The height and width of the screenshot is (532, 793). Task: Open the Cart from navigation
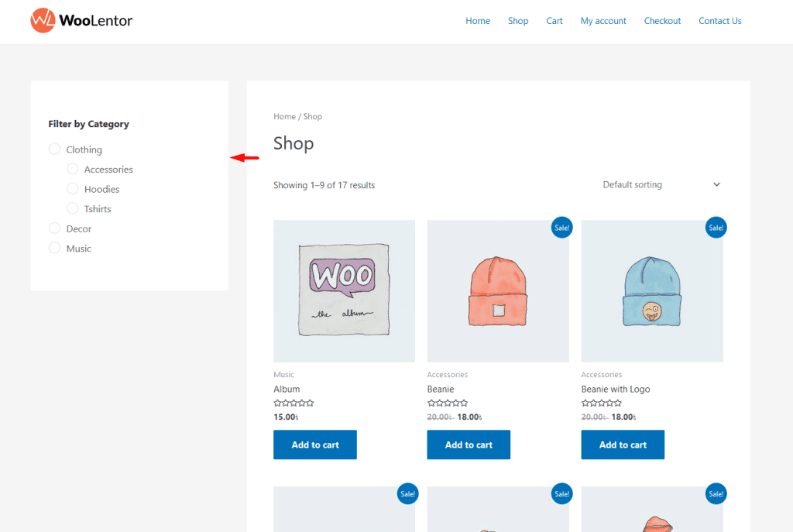tap(554, 21)
